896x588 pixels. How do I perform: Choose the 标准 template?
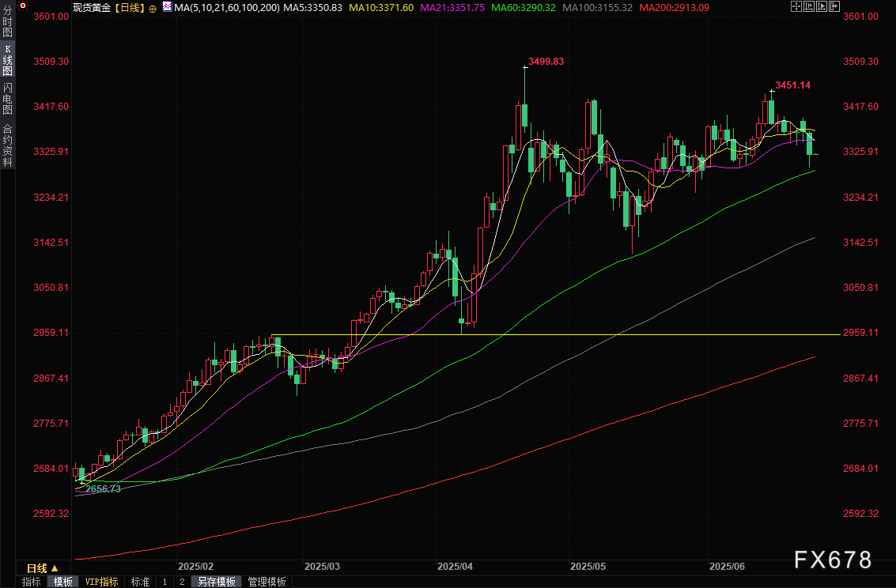[140, 582]
